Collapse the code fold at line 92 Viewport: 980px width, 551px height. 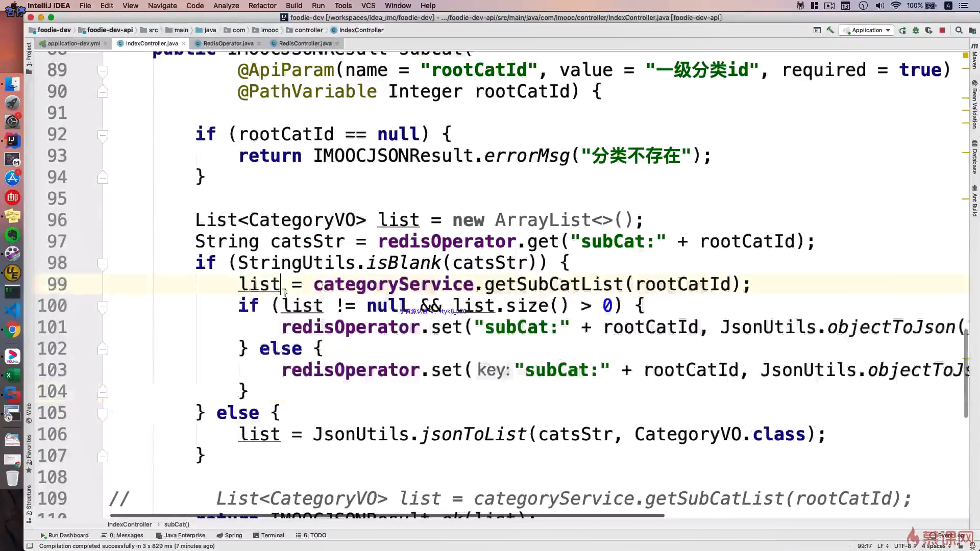tap(103, 135)
